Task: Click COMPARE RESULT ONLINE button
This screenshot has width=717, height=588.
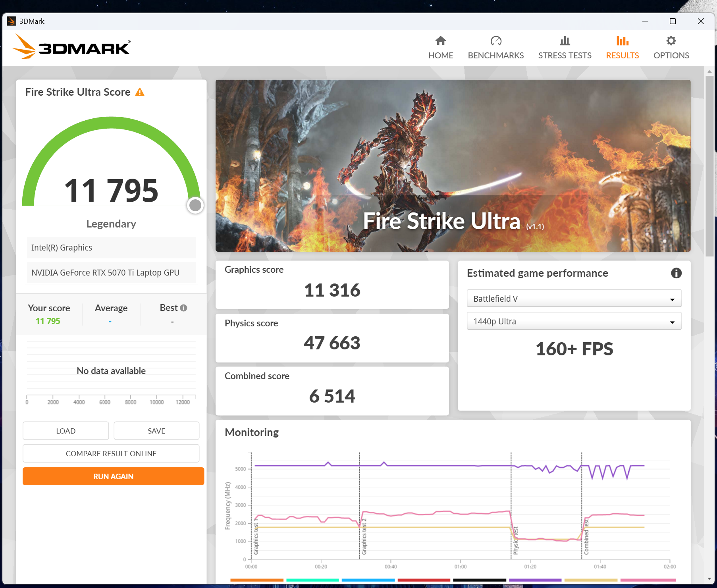Action: [111, 453]
